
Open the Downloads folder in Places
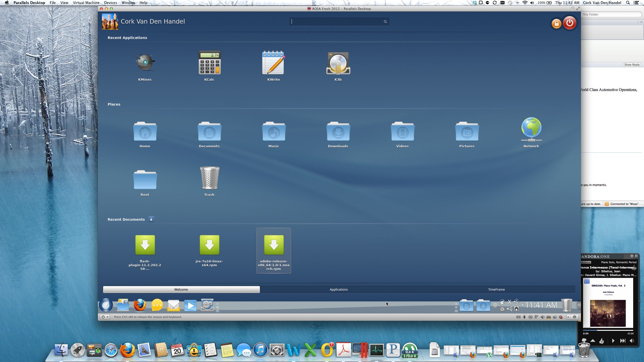[x=338, y=132]
